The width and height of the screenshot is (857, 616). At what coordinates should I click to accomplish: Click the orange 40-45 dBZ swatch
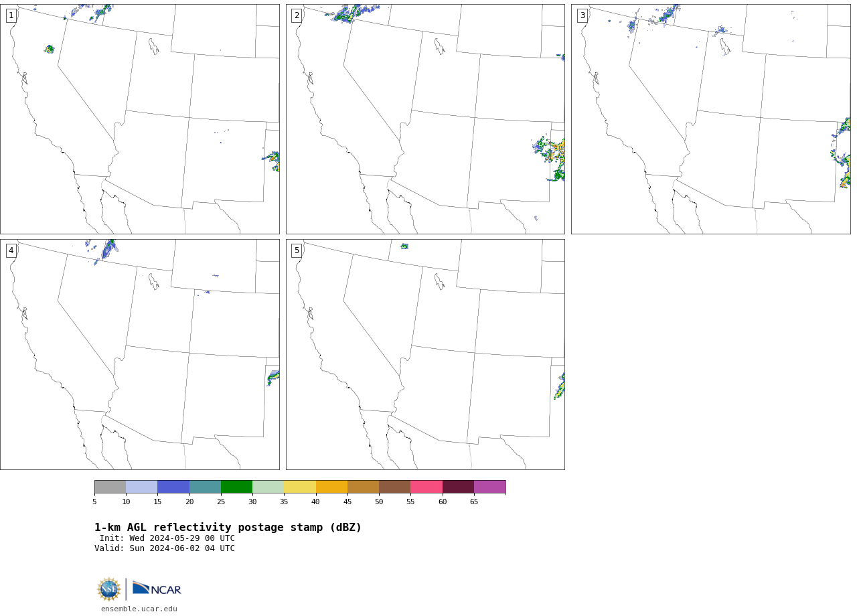pos(332,487)
